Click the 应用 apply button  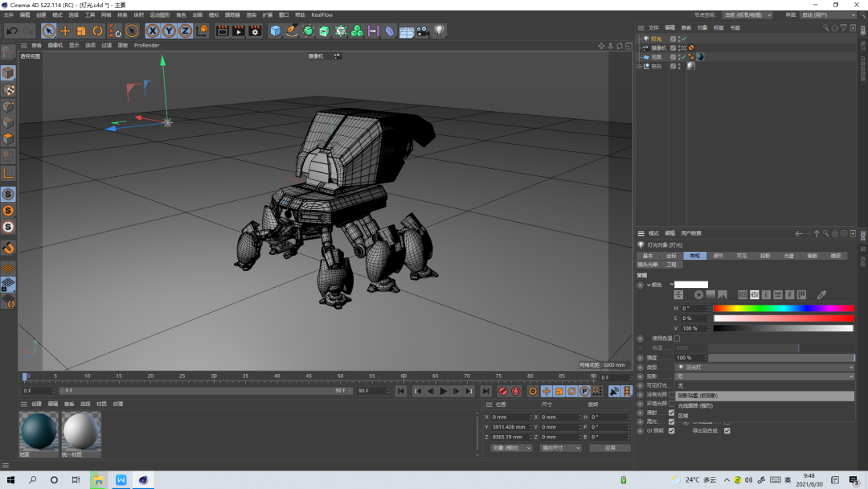pyautogui.click(x=610, y=448)
